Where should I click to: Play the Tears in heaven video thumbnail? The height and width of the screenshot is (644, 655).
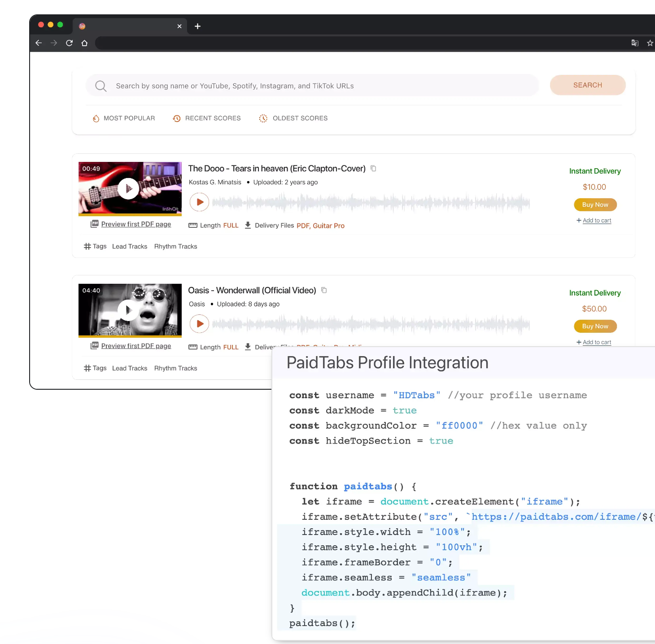tap(128, 189)
